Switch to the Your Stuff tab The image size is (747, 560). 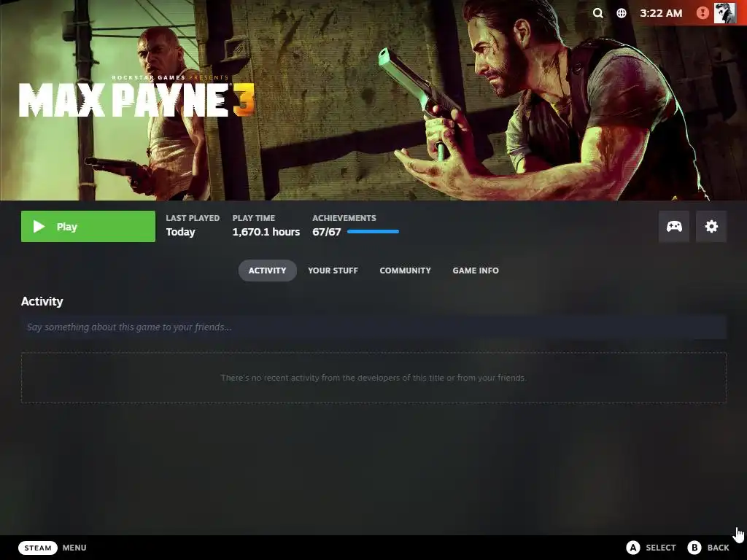coord(333,271)
